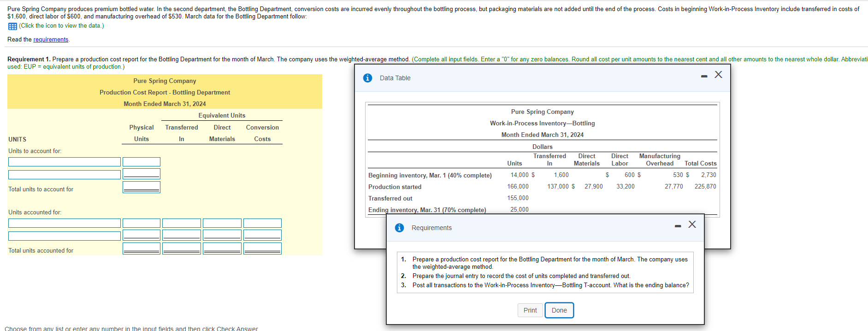The height and width of the screenshot is (331, 868).
Task: Click 'Transferred out' row label
Action: tap(390, 198)
